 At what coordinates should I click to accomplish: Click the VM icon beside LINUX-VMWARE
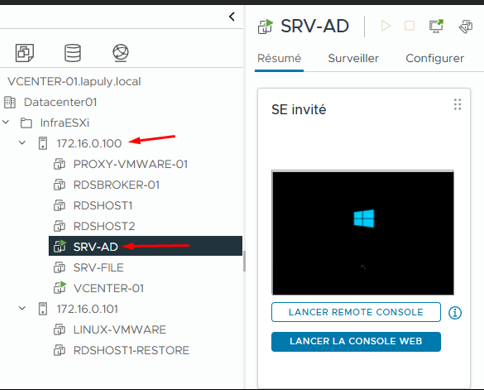[59, 330]
